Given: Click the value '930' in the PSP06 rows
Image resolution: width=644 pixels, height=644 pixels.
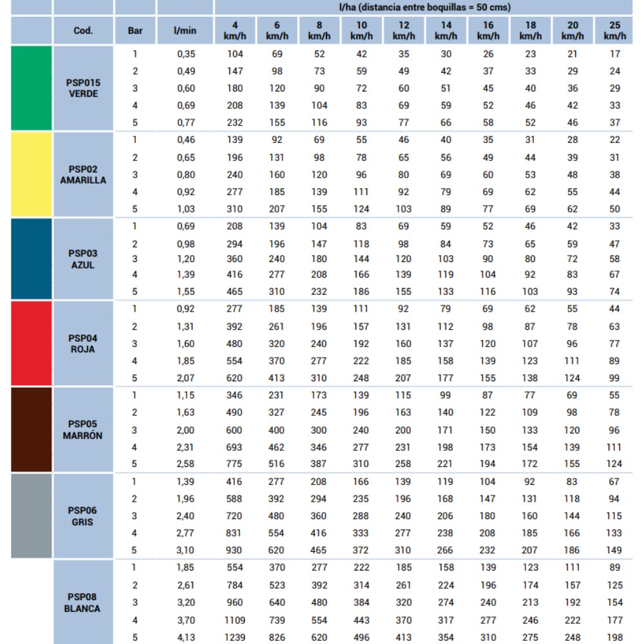Looking at the screenshot, I should click(234, 550).
